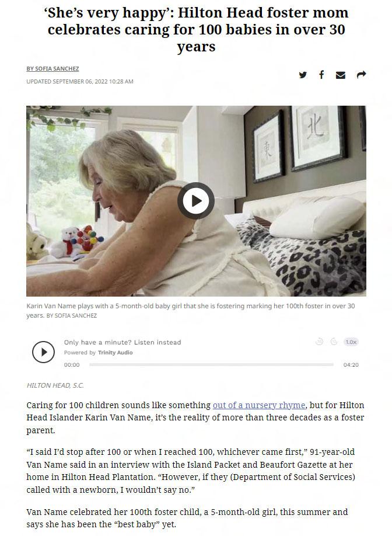Email this article via envelope icon
The width and height of the screenshot is (392, 536).
[341, 75]
